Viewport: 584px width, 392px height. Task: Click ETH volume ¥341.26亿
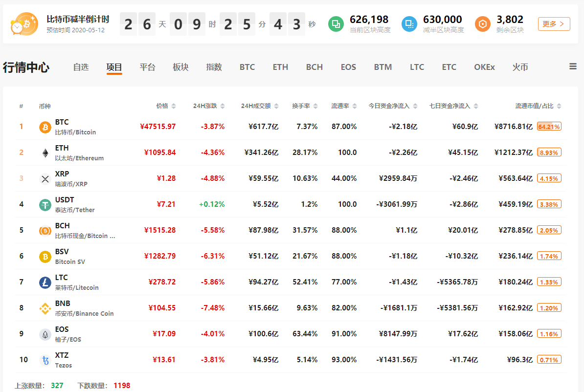[x=262, y=152]
